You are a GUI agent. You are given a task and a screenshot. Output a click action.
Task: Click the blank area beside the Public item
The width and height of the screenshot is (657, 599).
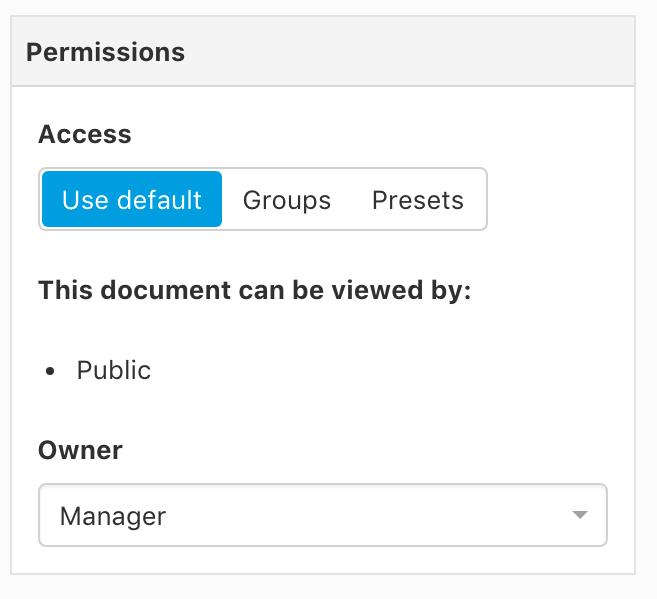[x=377, y=370]
